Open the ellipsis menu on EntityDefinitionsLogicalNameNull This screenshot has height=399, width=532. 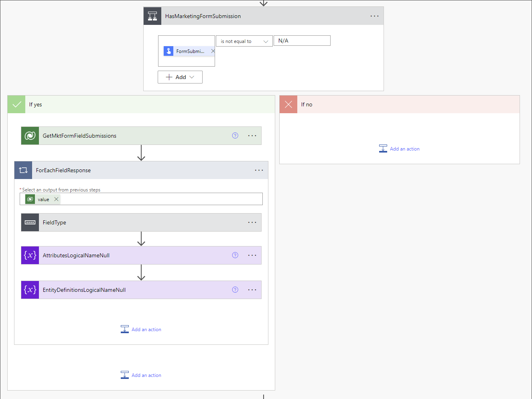point(252,289)
